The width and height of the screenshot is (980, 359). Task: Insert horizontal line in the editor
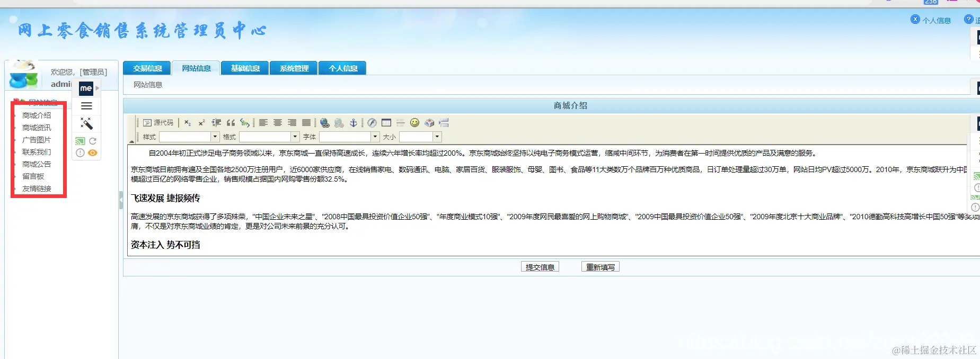(401, 123)
